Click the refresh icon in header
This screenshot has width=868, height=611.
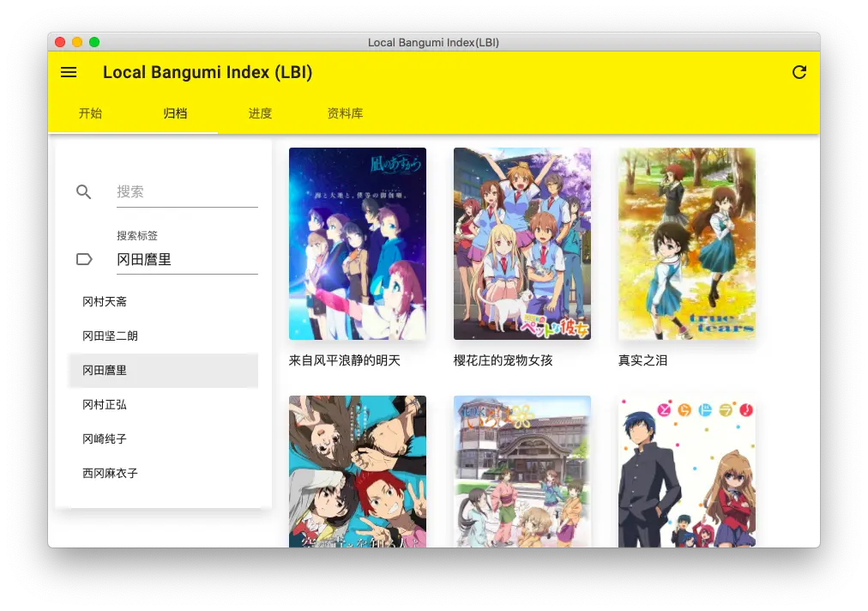(799, 72)
